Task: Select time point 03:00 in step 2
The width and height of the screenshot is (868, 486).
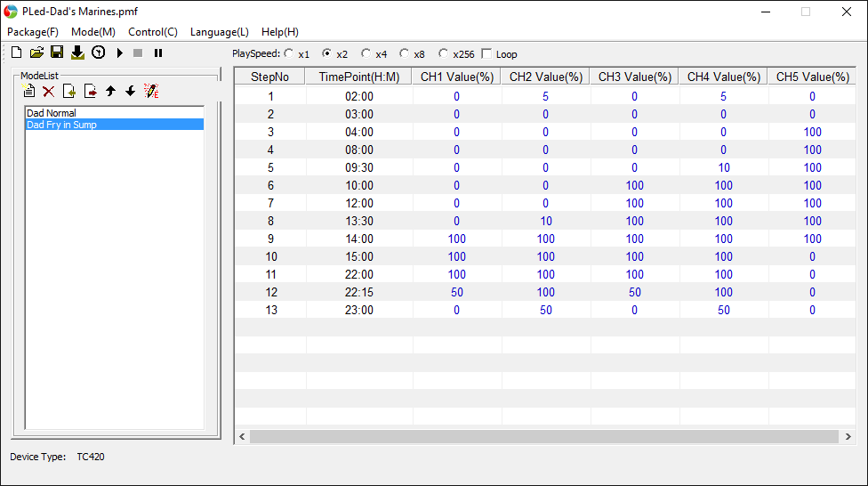Action: tap(359, 114)
